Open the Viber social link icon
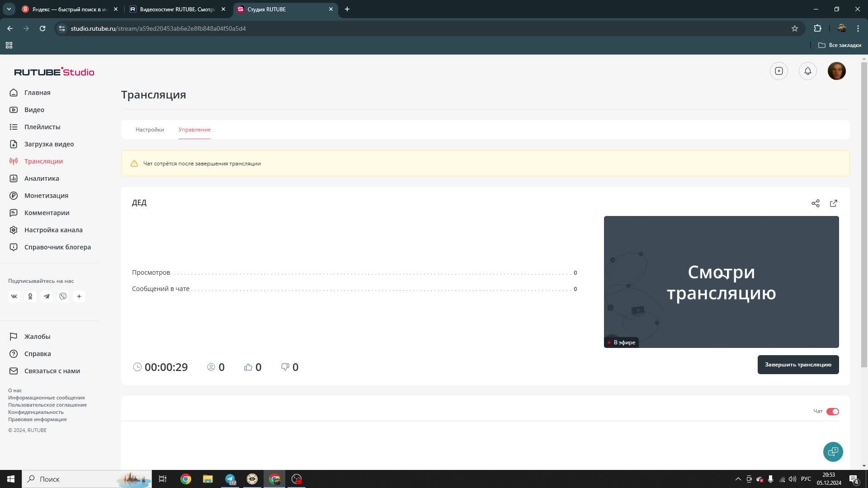The height and width of the screenshot is (488, 868). click(63, 296)
